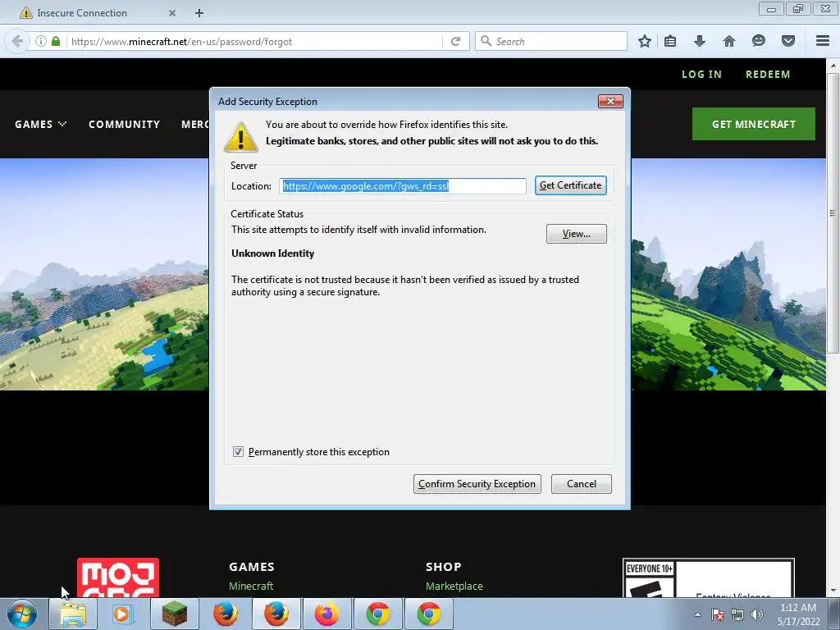Click Get Certificate button
840x630 pixels.
click(x=571, y=185)
